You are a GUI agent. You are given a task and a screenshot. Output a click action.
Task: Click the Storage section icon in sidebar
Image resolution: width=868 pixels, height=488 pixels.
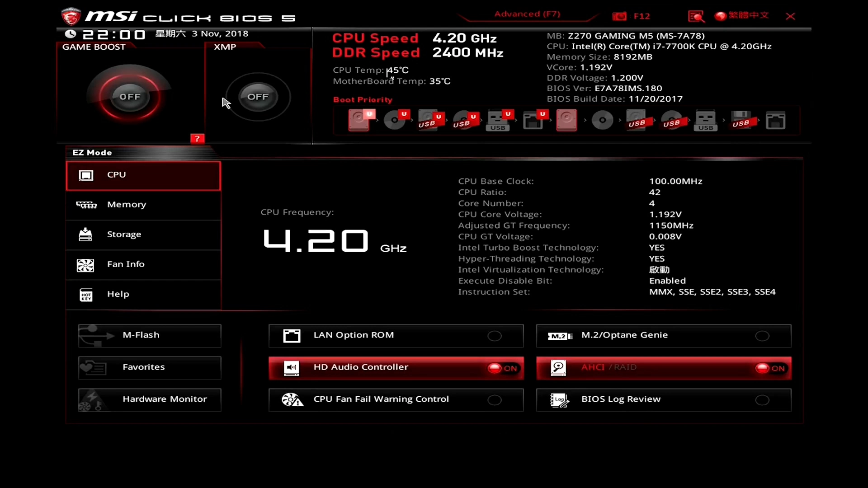pos(85,234)
